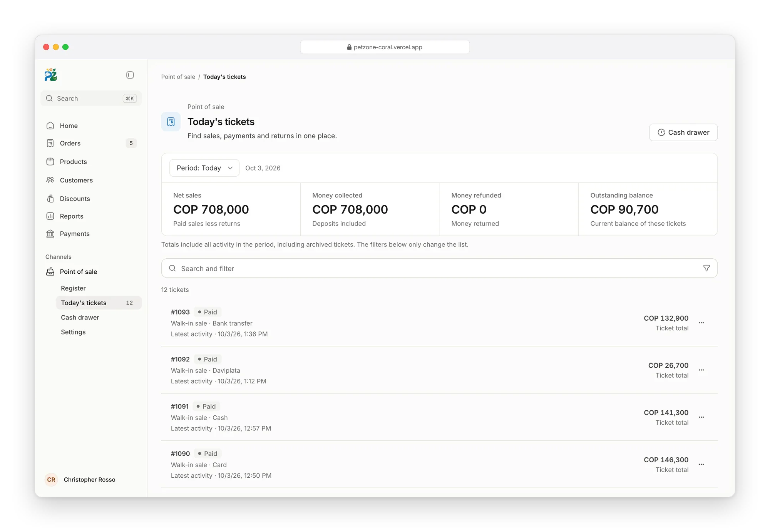
Task: Open the Cash drawer button
Action: click(x=683, y=132)
